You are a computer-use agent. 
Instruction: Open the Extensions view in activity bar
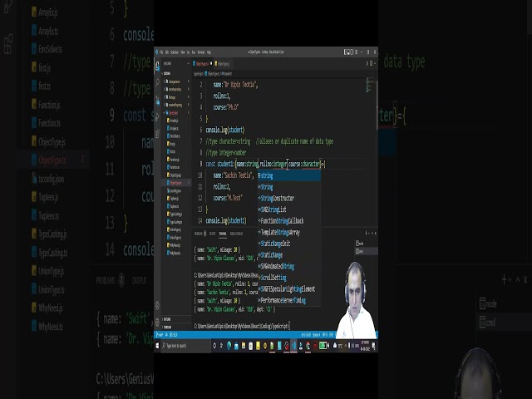[x=157, y=134]
